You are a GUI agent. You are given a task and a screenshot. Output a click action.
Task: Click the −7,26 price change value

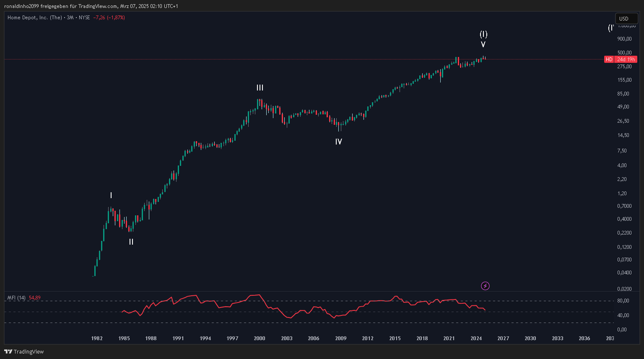[x=99, y=18]
